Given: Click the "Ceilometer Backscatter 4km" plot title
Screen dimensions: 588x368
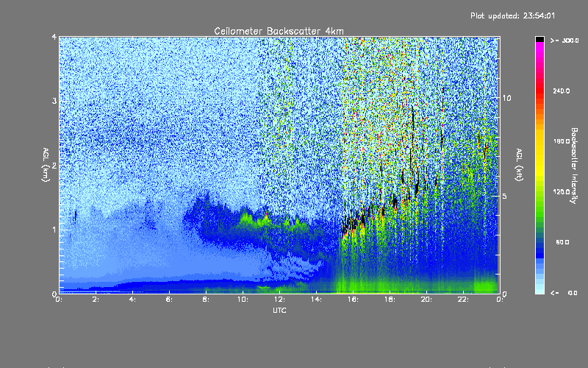Looking at the screenshot, I should click(279, 31).
